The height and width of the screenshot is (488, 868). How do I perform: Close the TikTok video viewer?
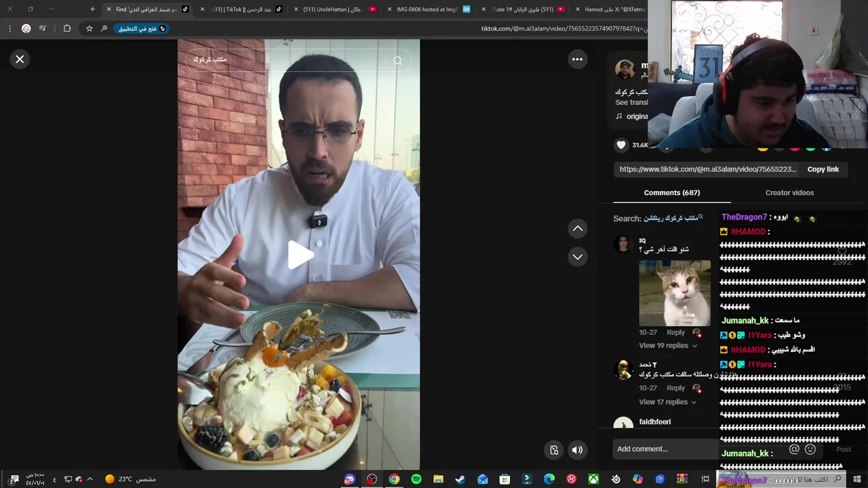[20, 59]
